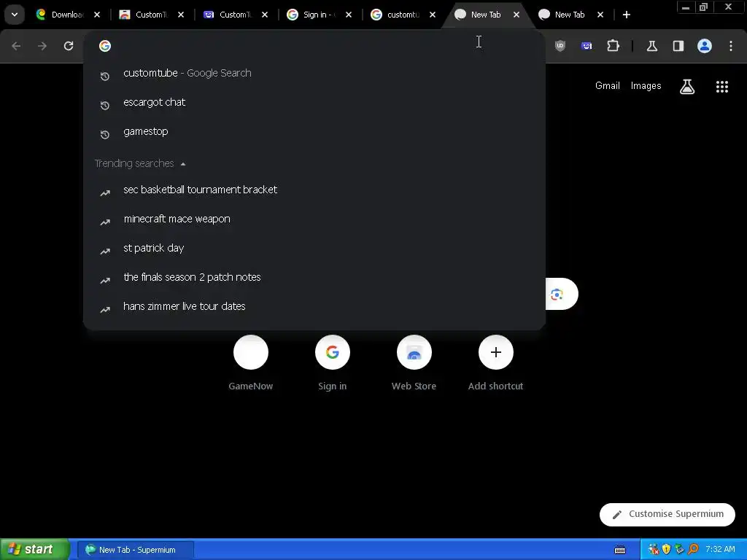Select sec basketball tournament bracket trending search

tap(314, 190)
